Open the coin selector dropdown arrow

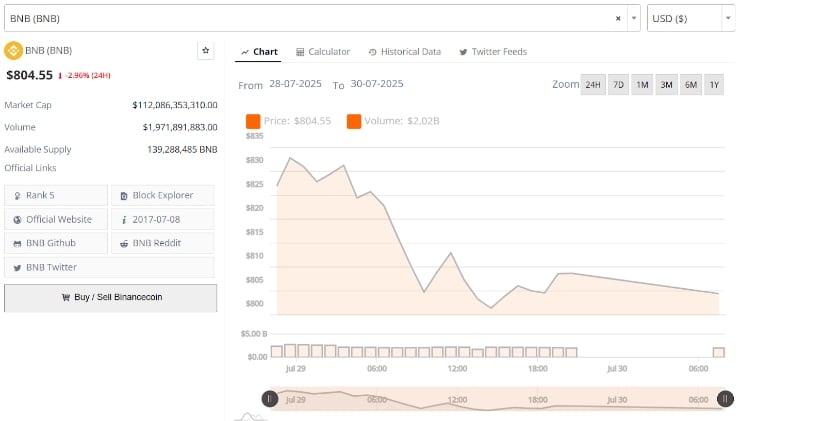[x=634, y=18]
